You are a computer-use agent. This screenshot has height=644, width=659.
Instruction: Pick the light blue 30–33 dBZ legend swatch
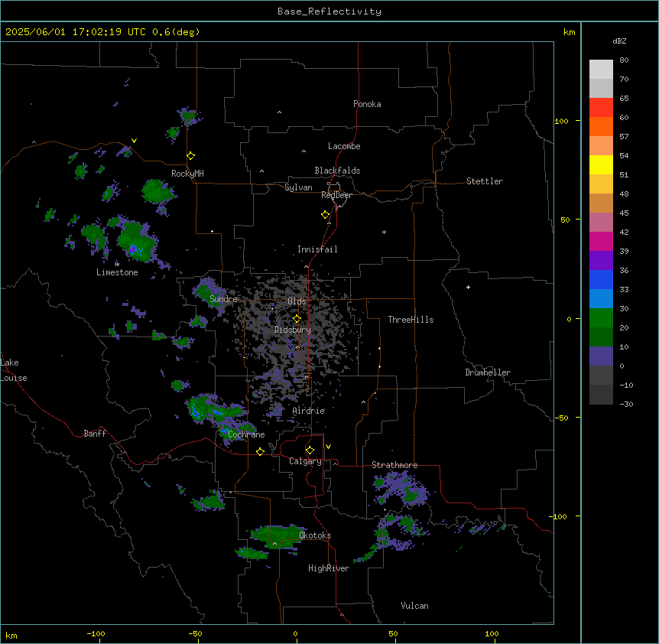pyautogui.click(x=601, y=299)
